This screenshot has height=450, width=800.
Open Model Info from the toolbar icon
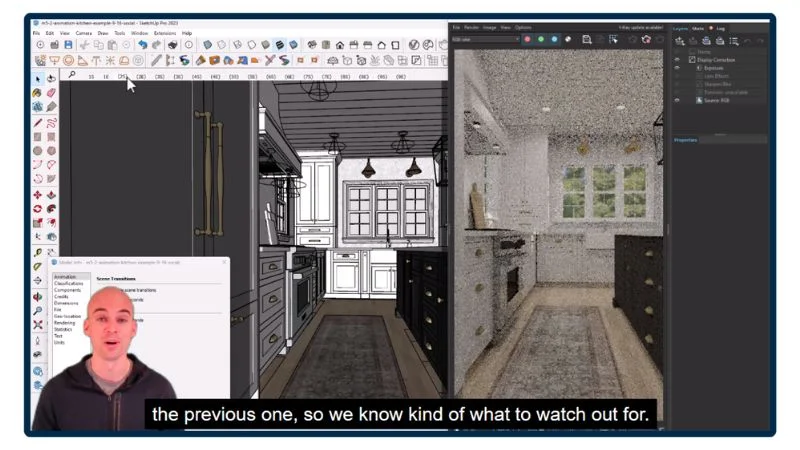pyautogui.click(x=189, y=45)
